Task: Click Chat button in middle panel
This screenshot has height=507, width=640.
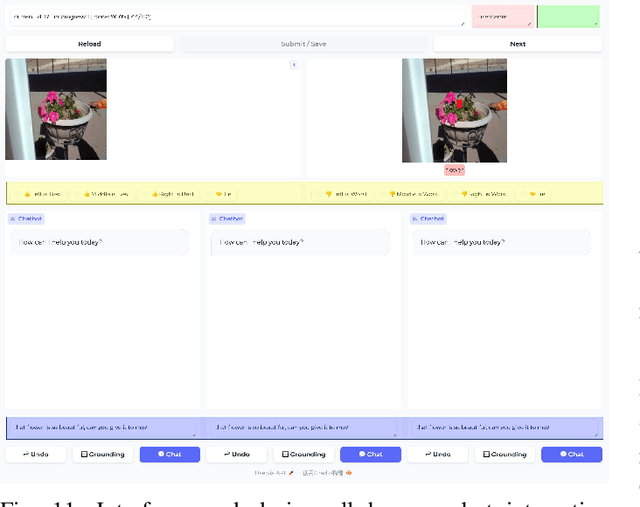Action: (370, 454)
